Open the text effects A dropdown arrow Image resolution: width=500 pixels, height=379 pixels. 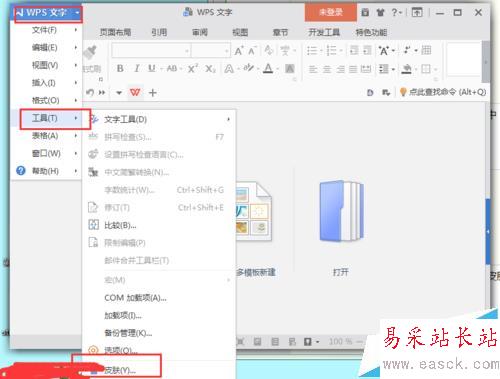pyautogui.click(x=393, y=51)
